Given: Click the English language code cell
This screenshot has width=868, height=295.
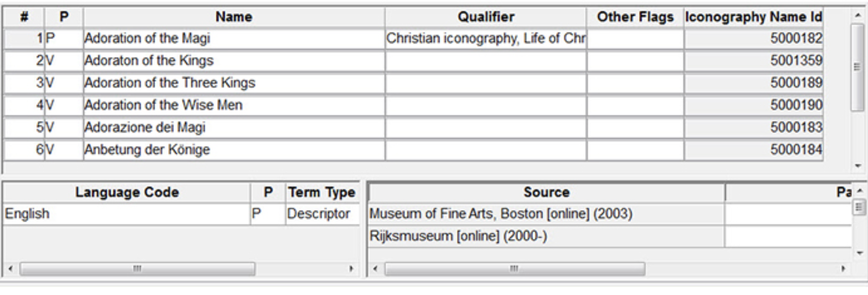Looking at the screenshot, I should (28, 214).
